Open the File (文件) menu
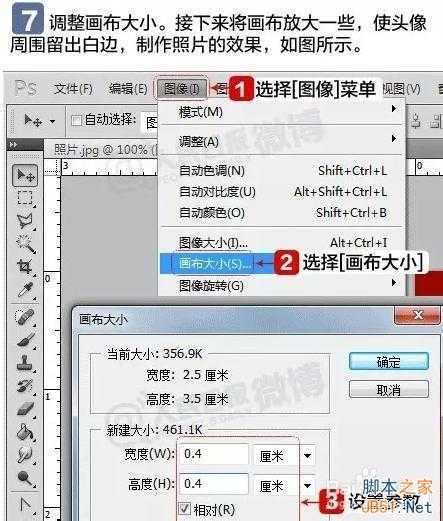Screen dimensions: 443x521 (x=73, y=89)
